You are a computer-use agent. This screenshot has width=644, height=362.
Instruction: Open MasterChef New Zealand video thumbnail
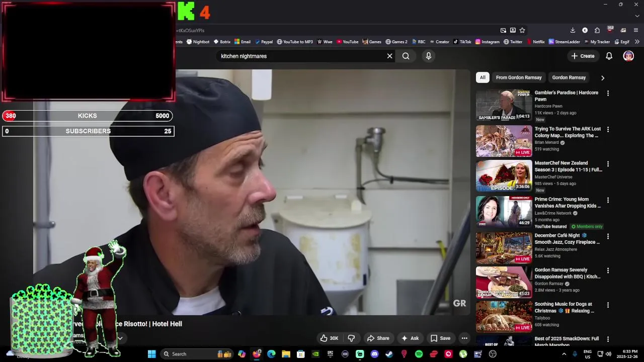504,175
